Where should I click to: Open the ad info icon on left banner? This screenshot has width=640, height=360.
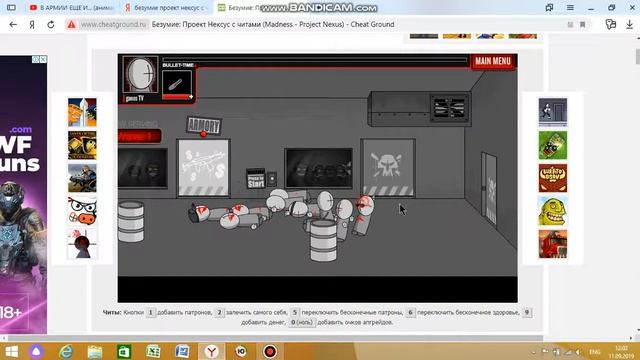(36, 59)
